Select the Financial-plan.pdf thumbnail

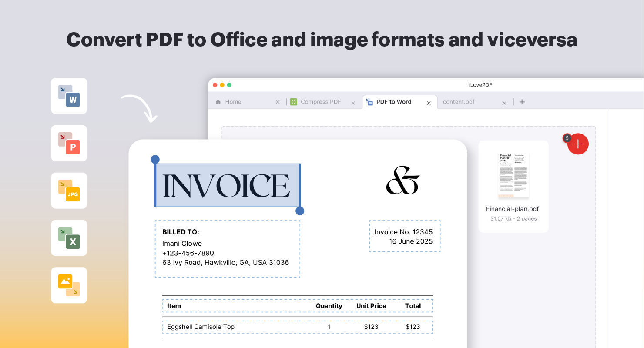pyautogui.click(x=513, y=175)
